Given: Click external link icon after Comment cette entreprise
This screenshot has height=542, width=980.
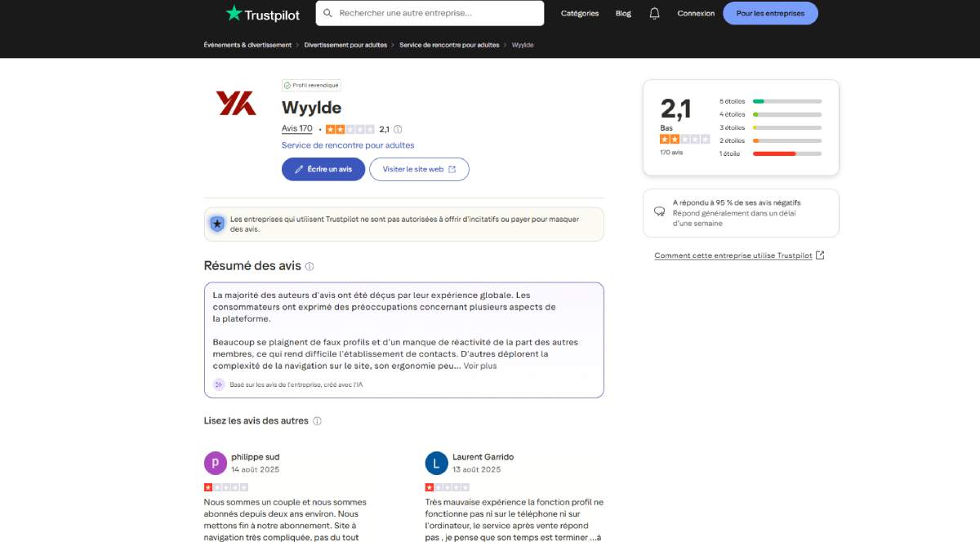Looking at the screenshot, I should pos(820,255).
